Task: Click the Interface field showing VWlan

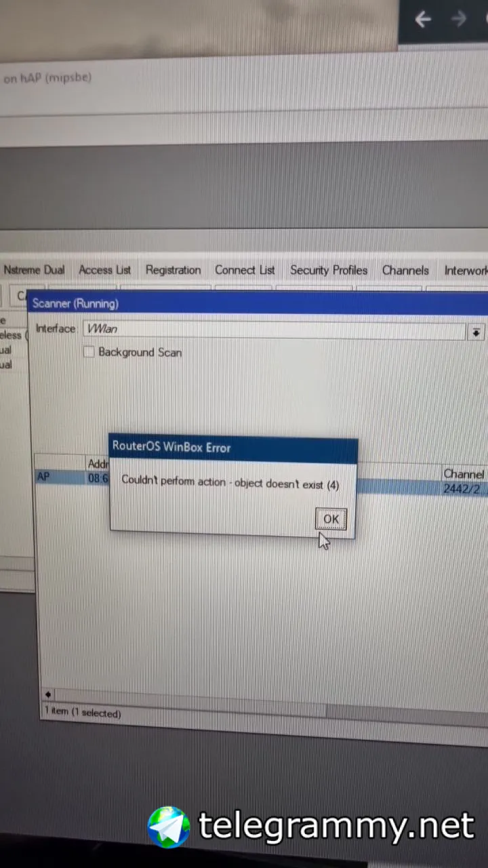Action: [x=274, y=330]
